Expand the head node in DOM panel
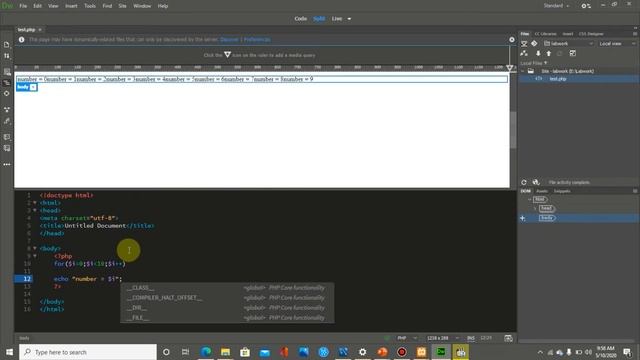The image size is (640, 360). click(x=535, y=209)
